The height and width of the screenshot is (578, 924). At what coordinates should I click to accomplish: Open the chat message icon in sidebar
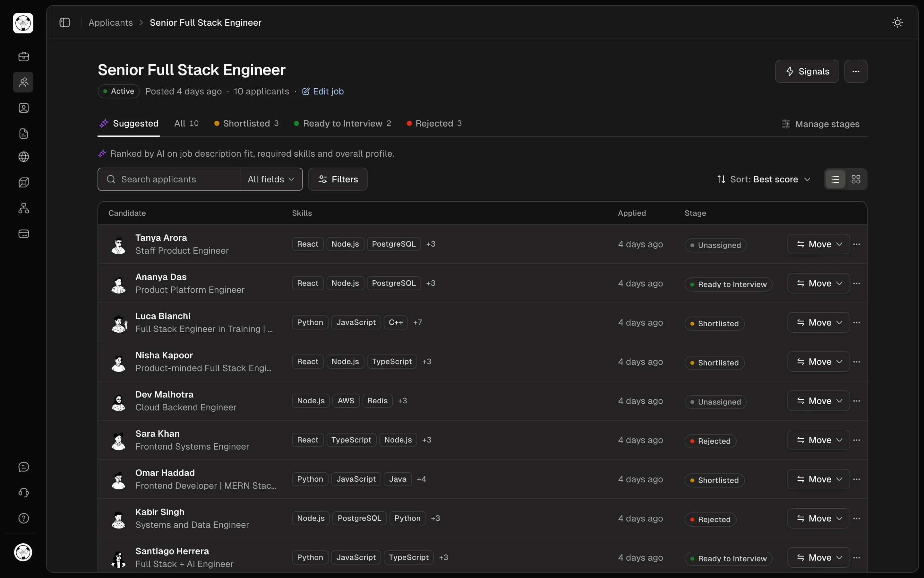point(24,467)
